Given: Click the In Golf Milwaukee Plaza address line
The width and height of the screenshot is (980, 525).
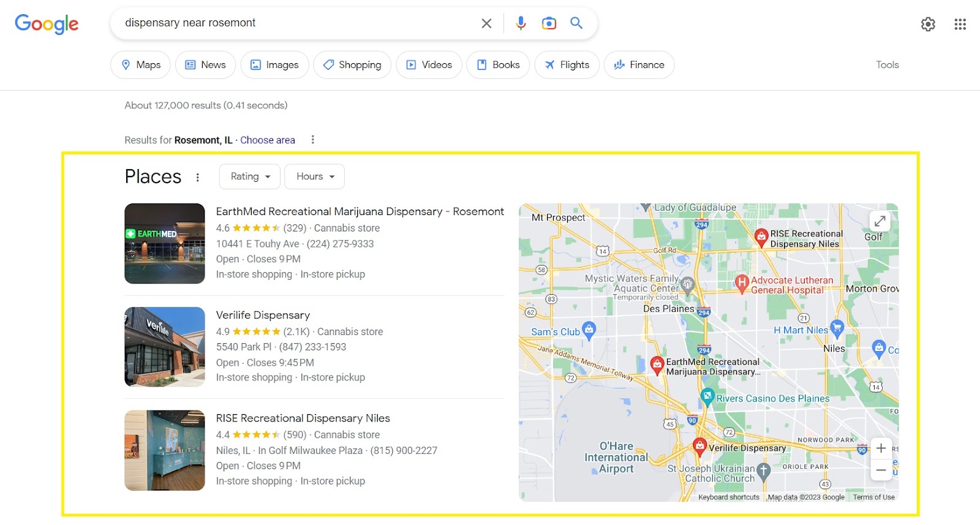Looking at the screenshot, I should (311, 450).
